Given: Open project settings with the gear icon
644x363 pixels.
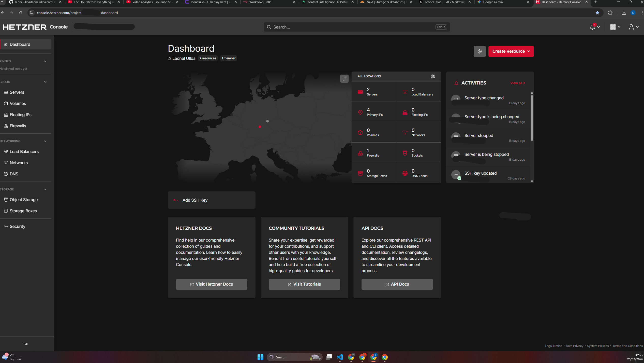Looking at the screenshot, I should point(480,51).
